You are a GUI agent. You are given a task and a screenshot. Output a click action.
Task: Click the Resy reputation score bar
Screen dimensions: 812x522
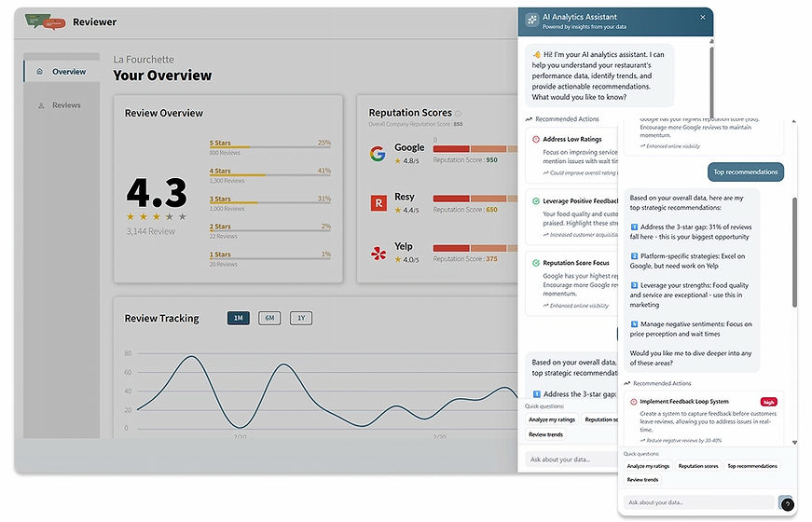click(x=475, y=199)
